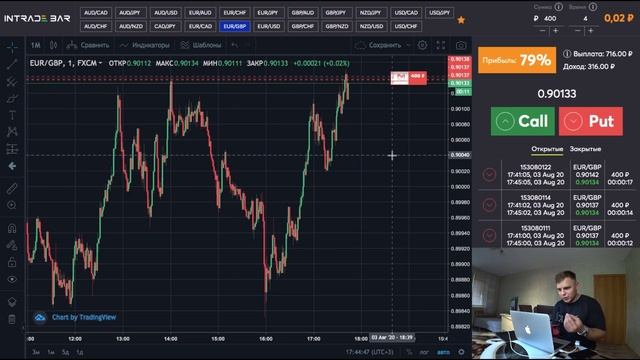Open the Шаблоны templates menu
The width and height of the screenshot is (640, 360).
[201, 45]
